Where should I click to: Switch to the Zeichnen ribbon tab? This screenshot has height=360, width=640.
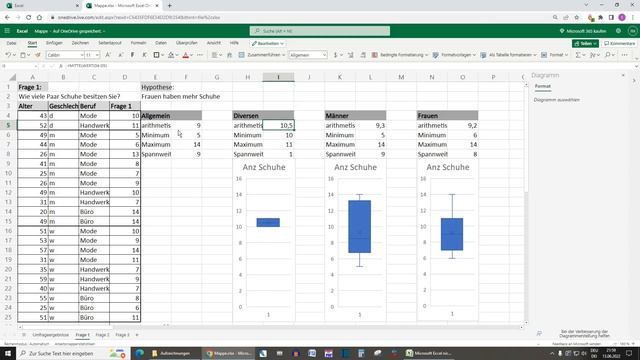[x=80, y=43]
